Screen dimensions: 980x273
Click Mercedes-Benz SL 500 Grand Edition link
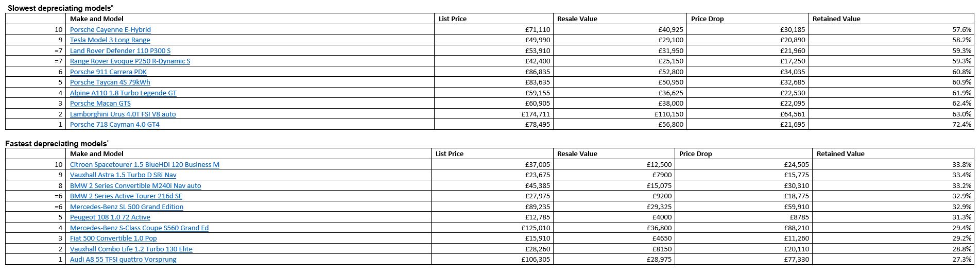tap(127, 207)
